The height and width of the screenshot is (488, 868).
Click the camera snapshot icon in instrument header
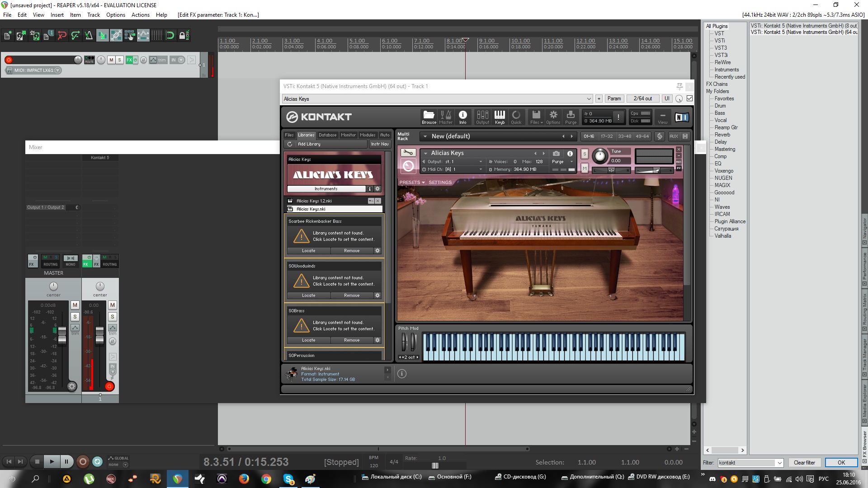point(556,154)
